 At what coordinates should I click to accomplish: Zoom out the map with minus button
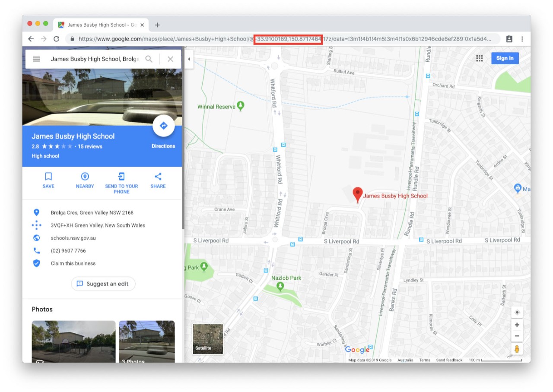[x=517, y=336]
